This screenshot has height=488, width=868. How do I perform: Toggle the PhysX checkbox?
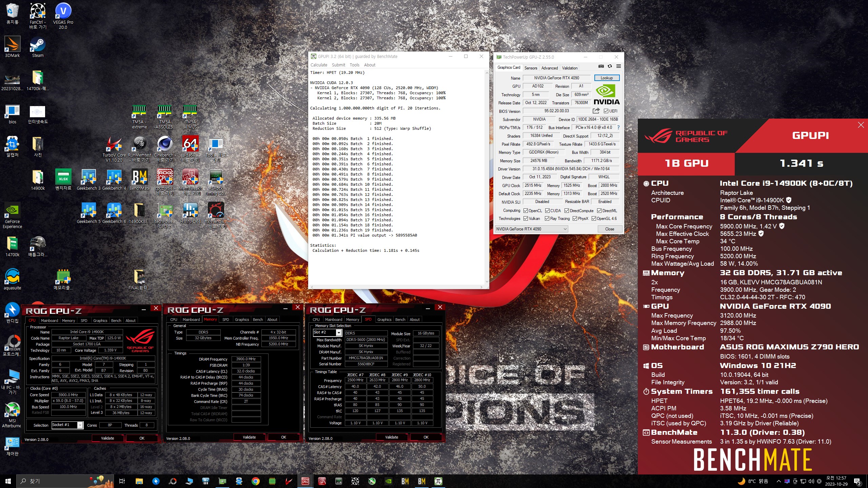coord(575,219)
